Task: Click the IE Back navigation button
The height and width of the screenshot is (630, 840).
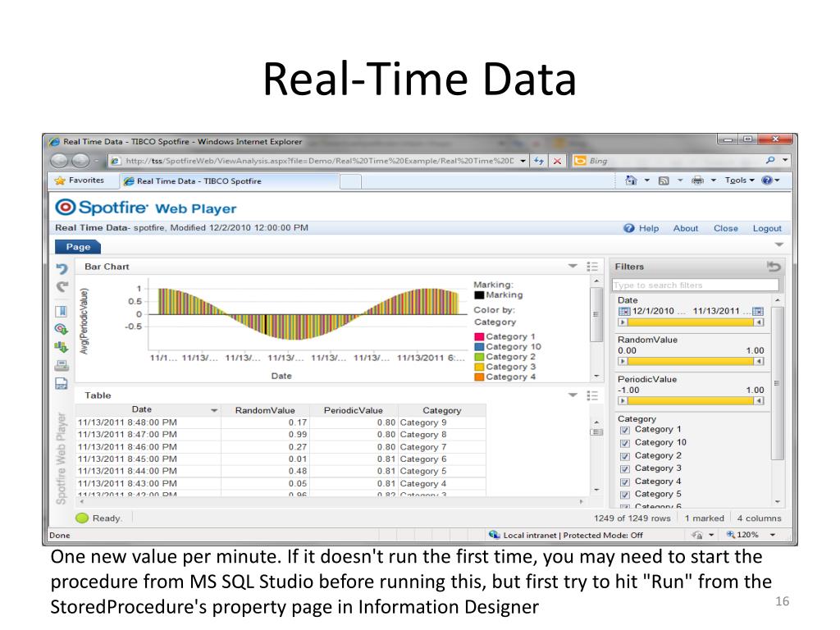Action: pyautogui.click(x=59, y=160)
